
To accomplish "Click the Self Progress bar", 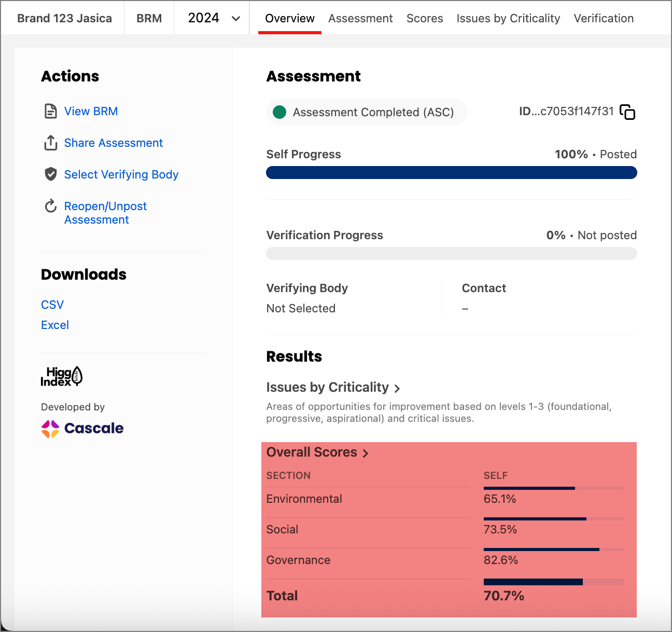I will 451,173.
